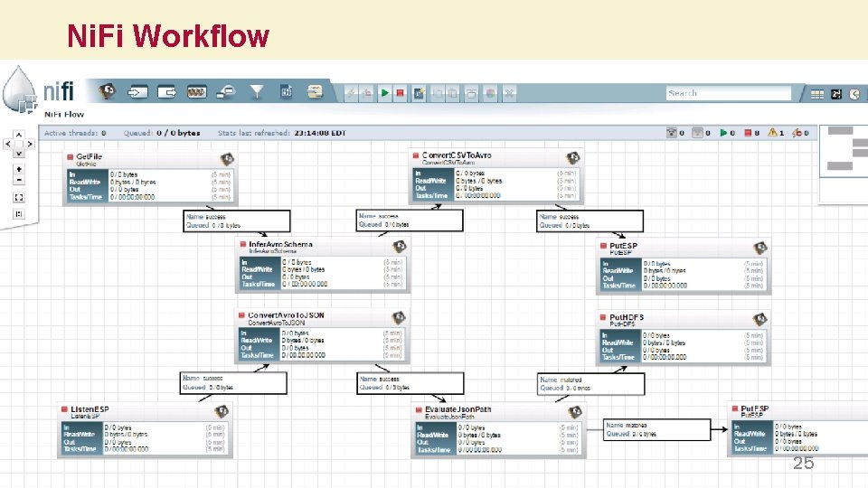Click the processor icon on GetFile
868x488 pixels.
point(227,159)
